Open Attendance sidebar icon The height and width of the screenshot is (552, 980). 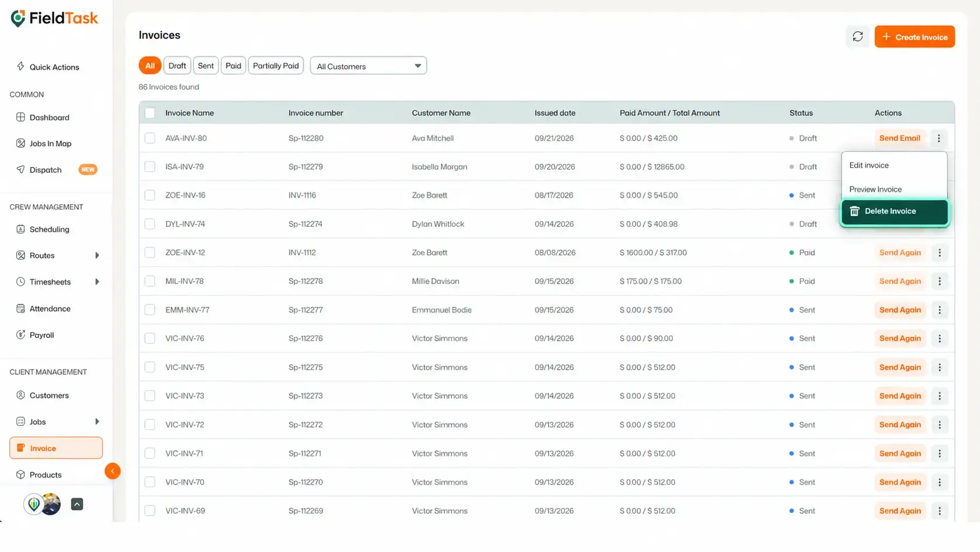click(21, 308)
